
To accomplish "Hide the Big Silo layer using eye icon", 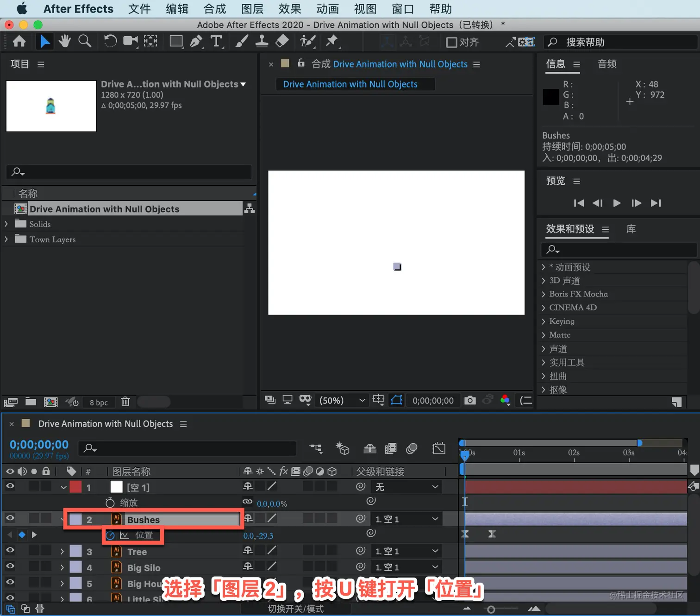I will click(x=10, y=566).
